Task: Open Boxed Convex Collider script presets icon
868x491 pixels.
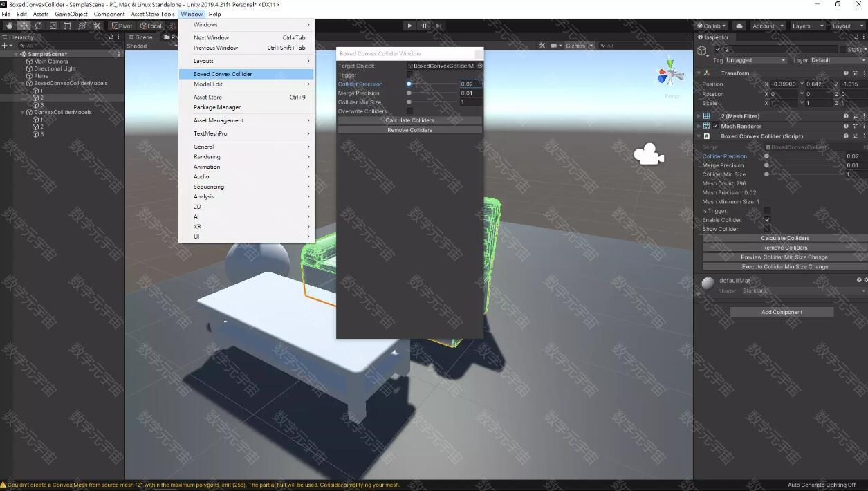Action: pyautogui.click(x=855, y=136)
